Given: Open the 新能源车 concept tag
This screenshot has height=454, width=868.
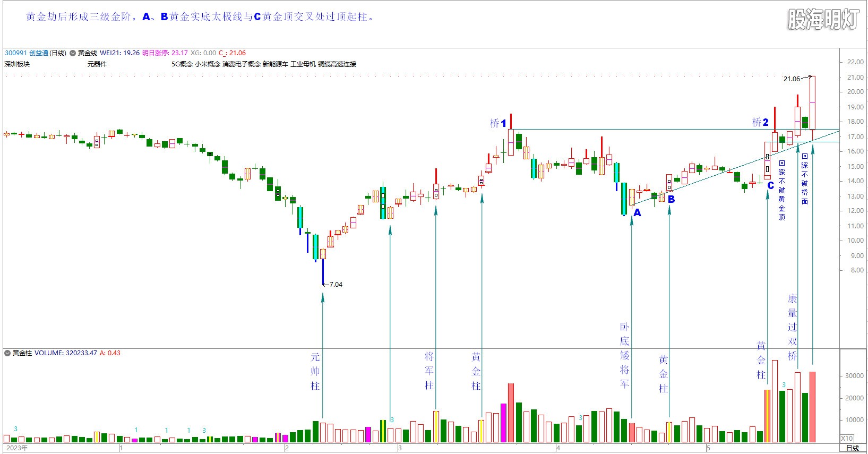Looking at the screenshot, I should (276, 64).
